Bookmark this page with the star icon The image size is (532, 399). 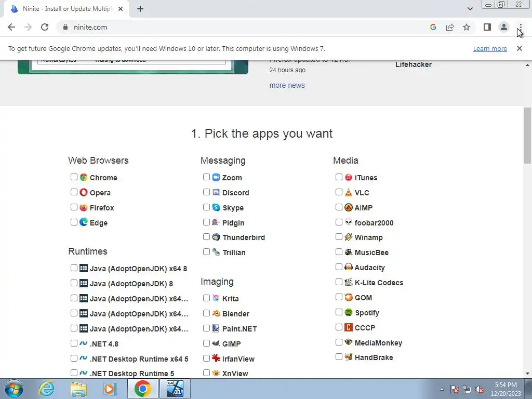pyautogui.click(x=467, y=27)
